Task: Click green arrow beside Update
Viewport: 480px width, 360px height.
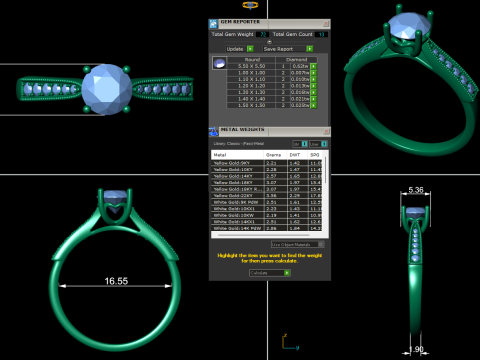Action: (250, 49)
